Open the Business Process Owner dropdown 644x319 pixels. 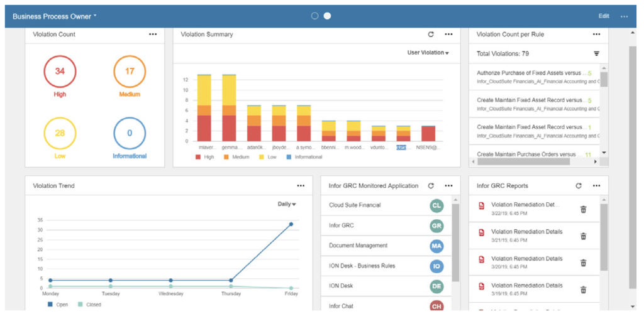(54, 16)
